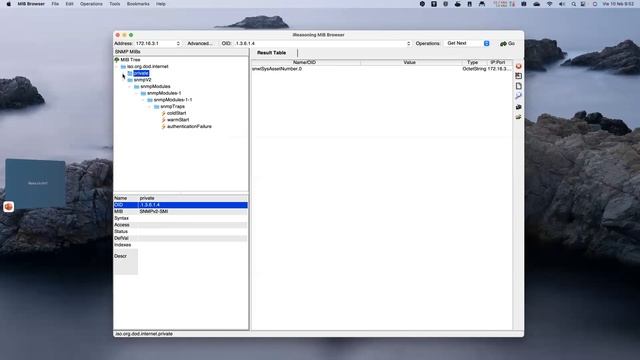Select the private tree node

(141, 73)
